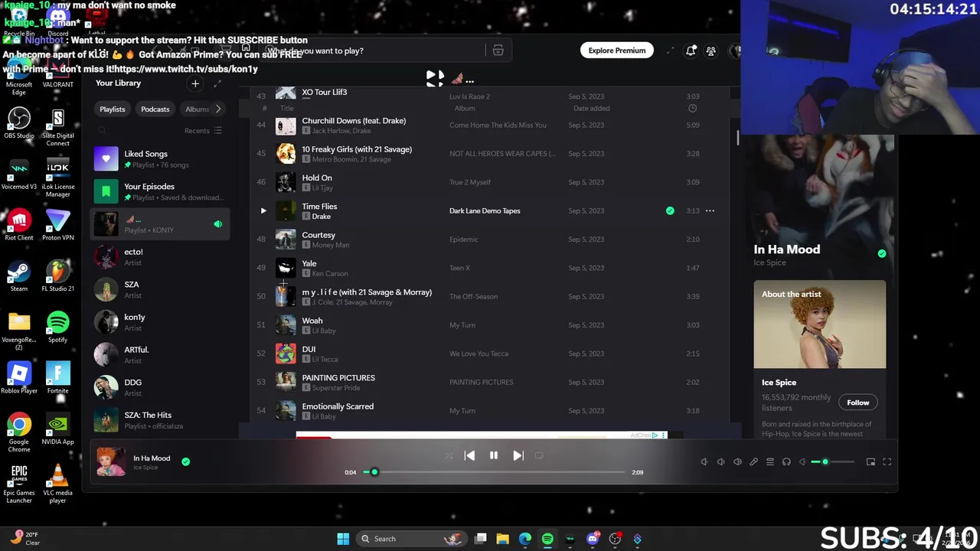This screenshot has height=551, width=980.
Task: Open the ecto! artist page
Action: point(160,256)
